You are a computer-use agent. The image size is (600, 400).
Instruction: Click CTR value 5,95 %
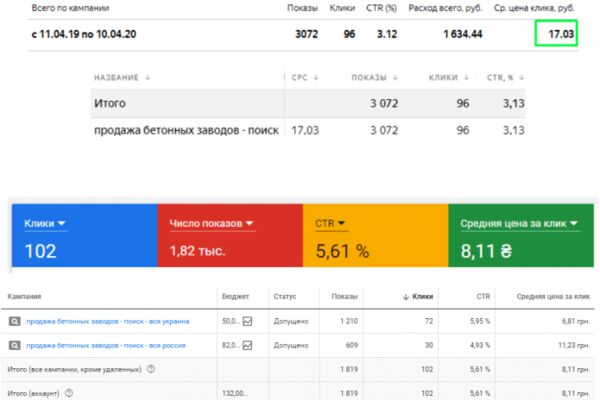480,321
